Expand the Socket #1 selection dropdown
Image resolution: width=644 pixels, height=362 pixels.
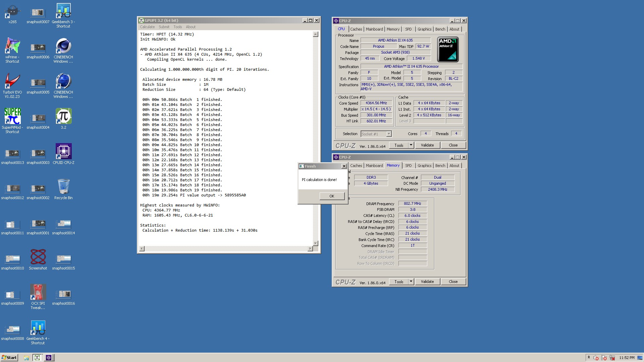(x=389, y=134)
